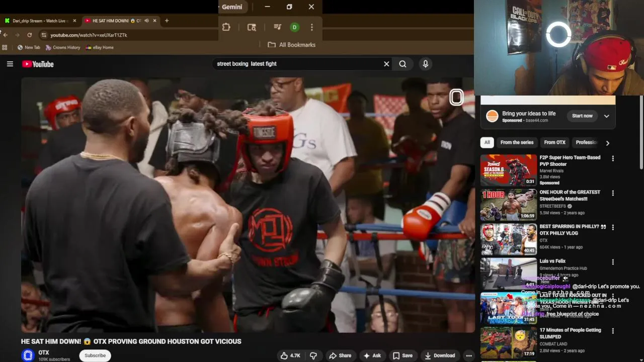
Task: Click the main video player
Action: (248, 205)
